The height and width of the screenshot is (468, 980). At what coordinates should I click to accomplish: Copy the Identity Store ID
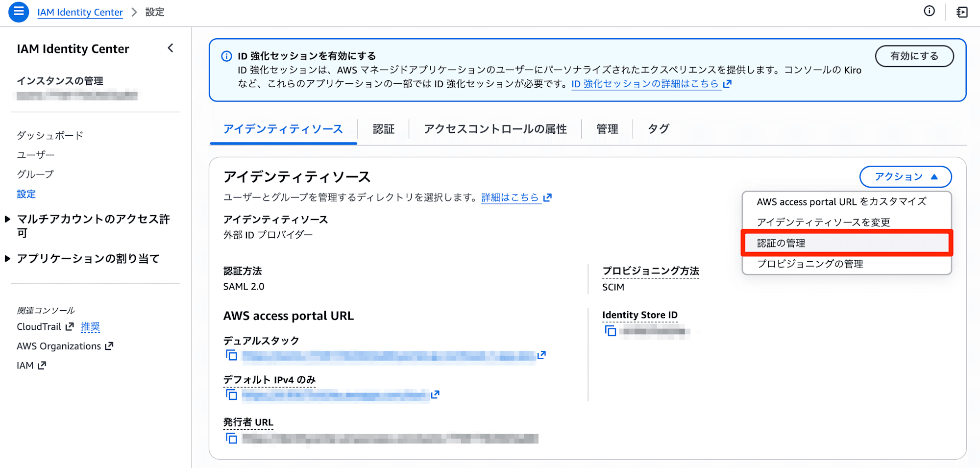611,331
